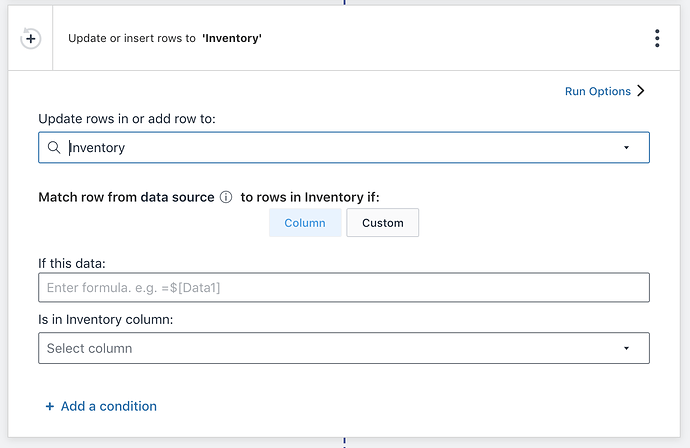Viewport: 690px width, 448px height.
Task: Click the Update rows in or add row to label
Action: coord(126,119)
